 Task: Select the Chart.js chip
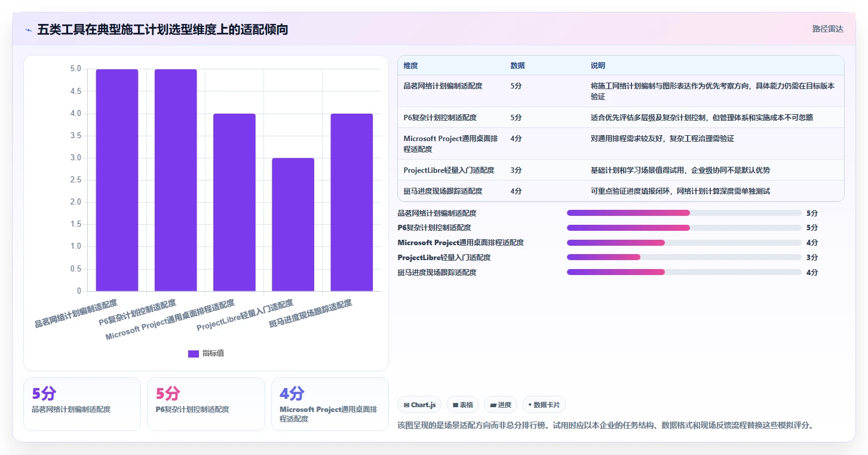tap(420, 405)
